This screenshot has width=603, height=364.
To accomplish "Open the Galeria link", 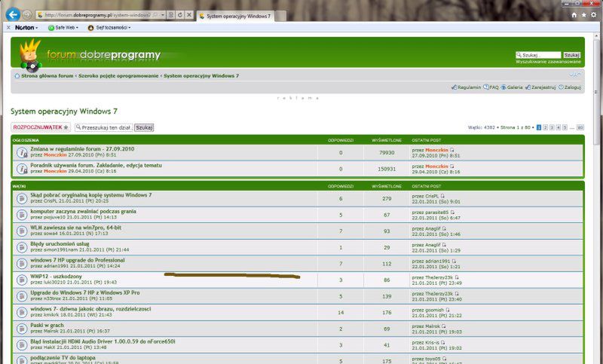I will 512,87.
